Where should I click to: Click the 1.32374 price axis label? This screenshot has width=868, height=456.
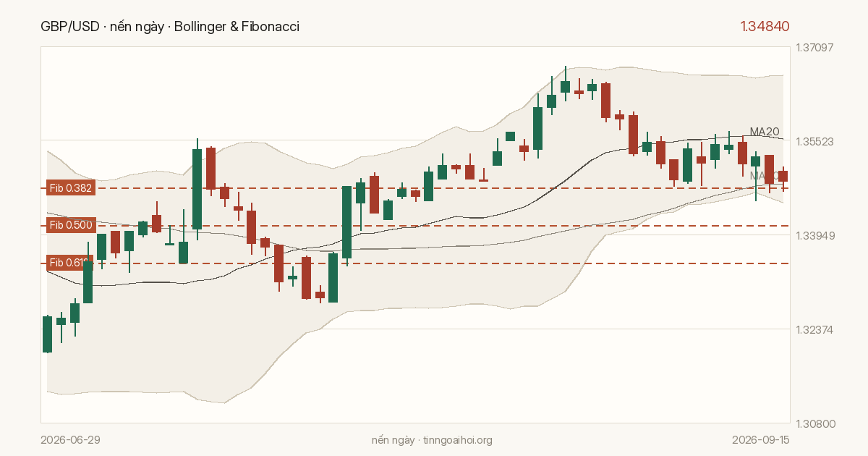[815, 329]
